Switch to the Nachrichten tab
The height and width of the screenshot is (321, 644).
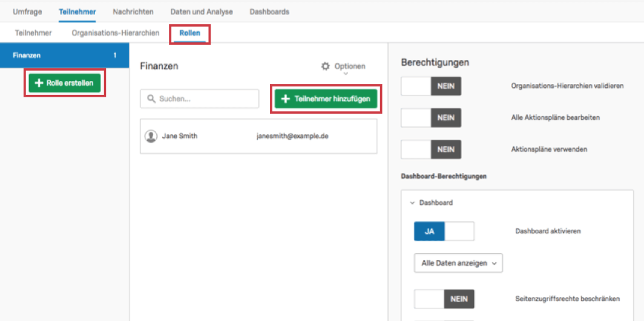point(133,12)
